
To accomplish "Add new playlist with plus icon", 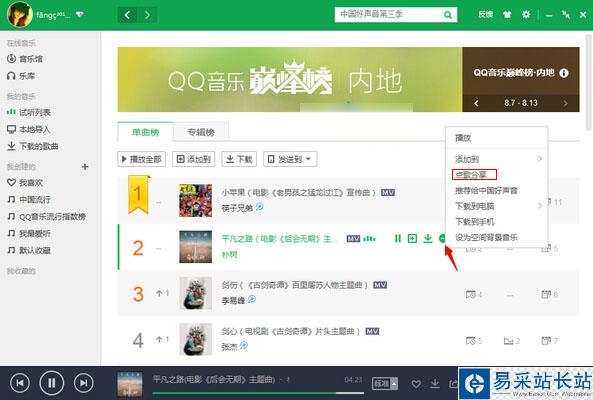I will [85, 167].
